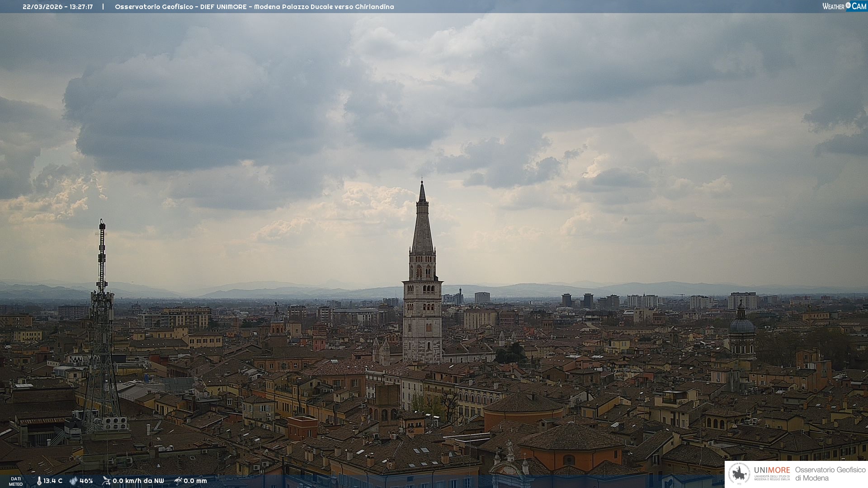Click the UNIMORE wordmark in the bottom banner
Screen dimensions: 868x488
pos(772,470)
